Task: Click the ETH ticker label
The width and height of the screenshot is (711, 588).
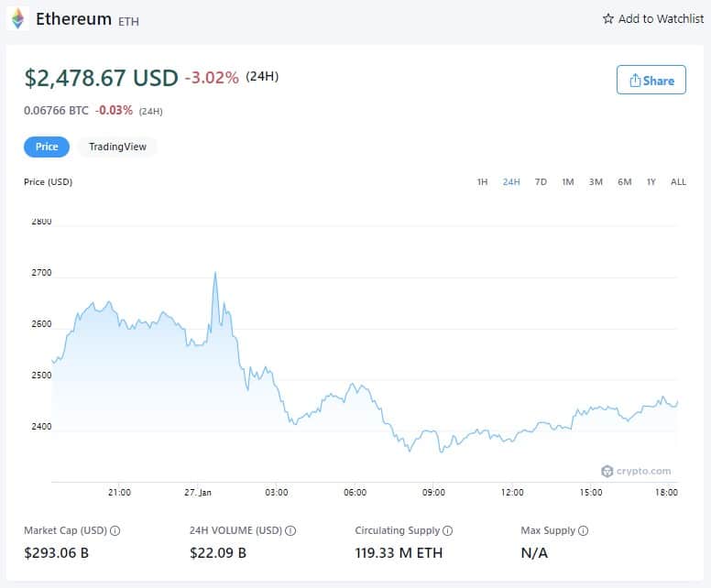Action: click(x=129, y=21)
